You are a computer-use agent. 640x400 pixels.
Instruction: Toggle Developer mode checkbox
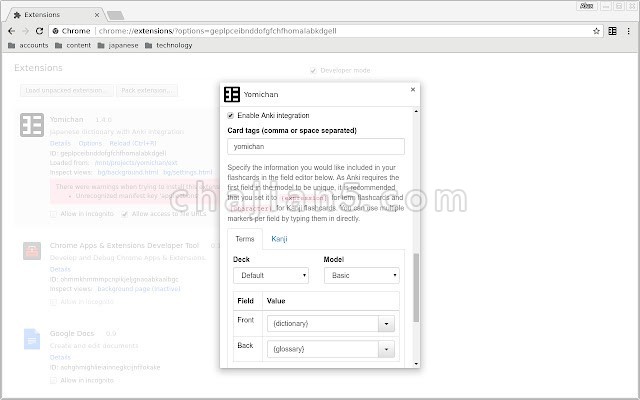313,71
